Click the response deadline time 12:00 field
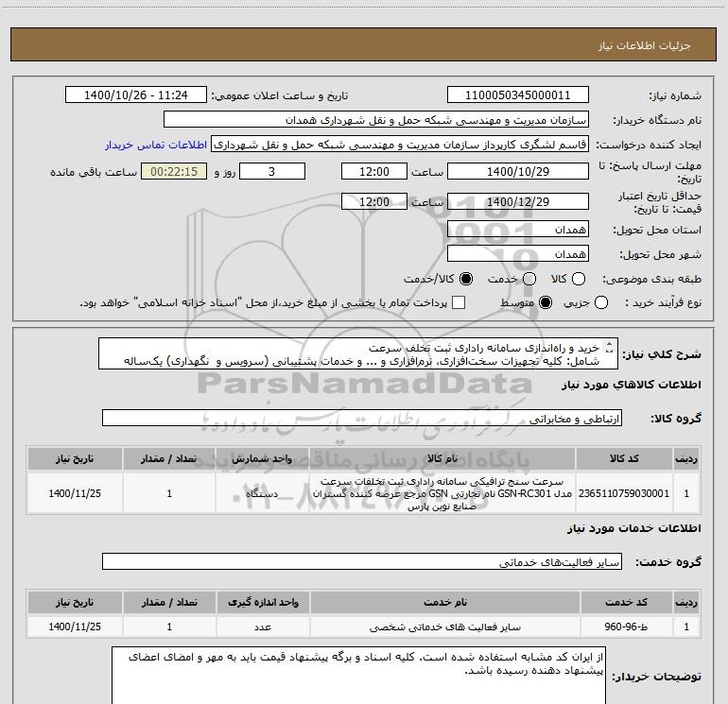 pos(374,171)
